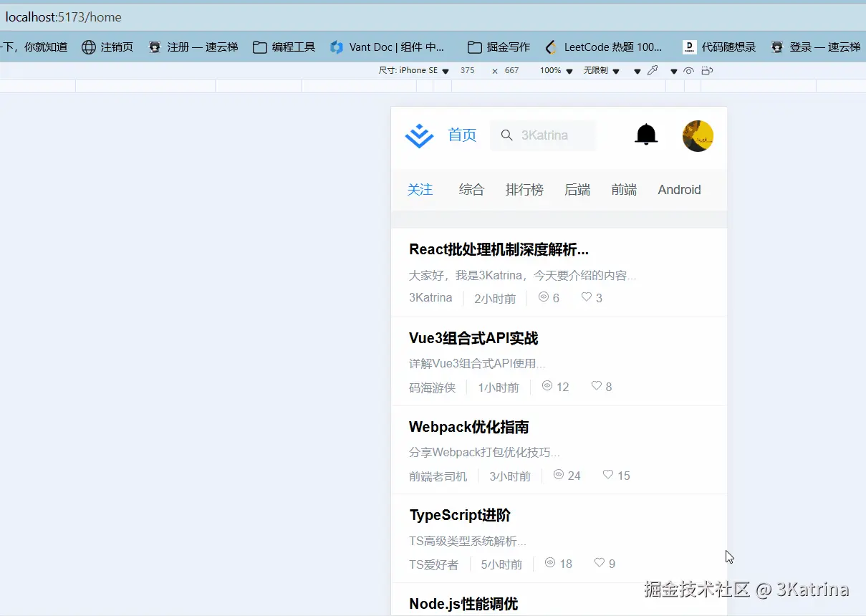Open notifications via the bell icon

[646, 134]
